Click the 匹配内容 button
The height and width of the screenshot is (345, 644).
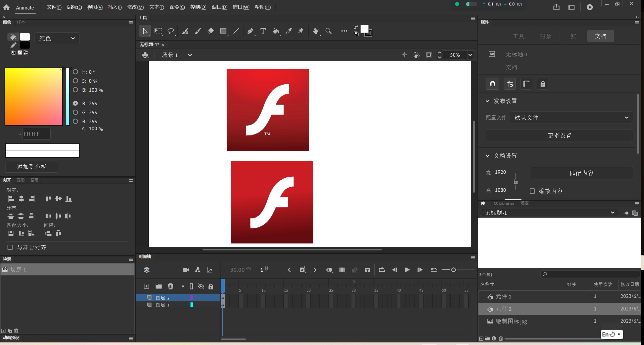click(x=581, y=173)
